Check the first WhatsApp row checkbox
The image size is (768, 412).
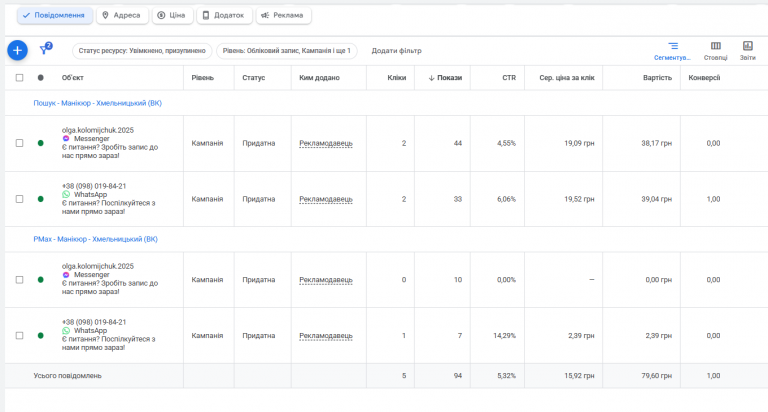pyautogui.click(x=19, y=199)
